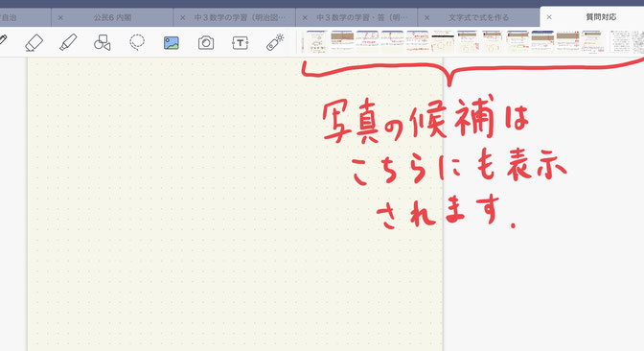Enable the Laser pointer tool
This screenshot has height=351, width=644.
[275, 43]
